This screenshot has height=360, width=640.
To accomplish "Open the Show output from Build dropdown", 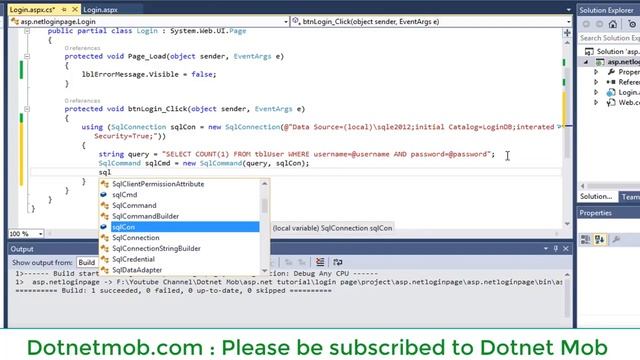I will click(87, 262).
